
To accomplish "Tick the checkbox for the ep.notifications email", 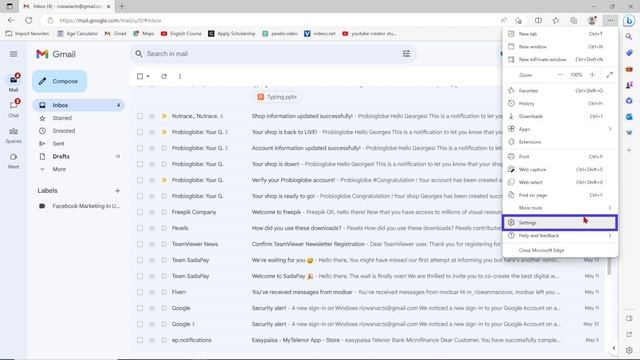I will [x=140, y=340].
